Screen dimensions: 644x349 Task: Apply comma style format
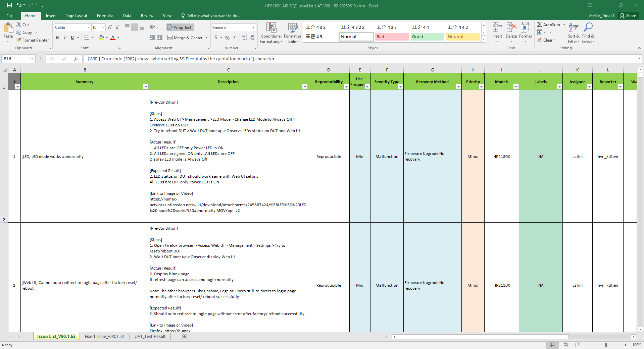pyautogui.click(x=234, y=38)
